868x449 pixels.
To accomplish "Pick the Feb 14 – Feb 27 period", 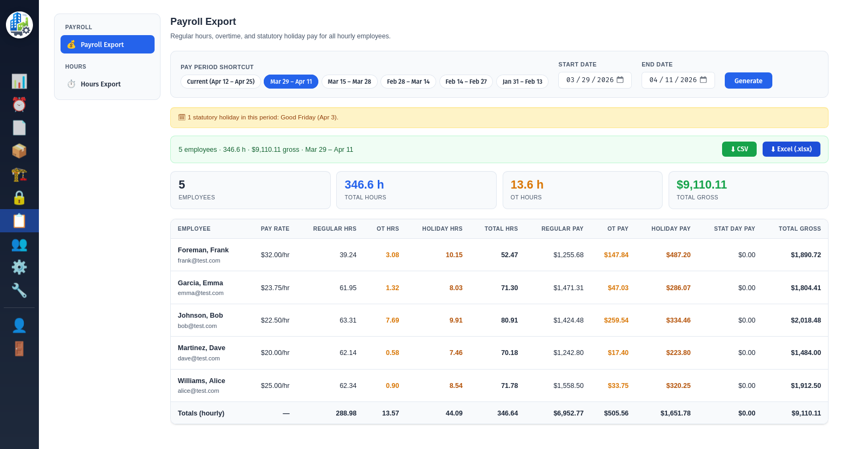I will 466,82.
